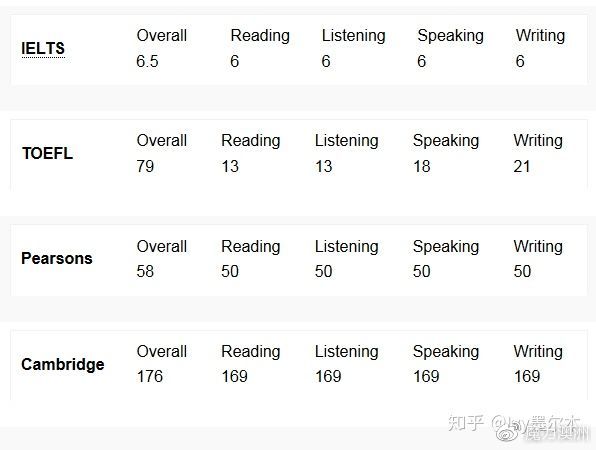The height and width of the screenshot is (450, 596).
Task: Click the Cambridge Reading score 169
Action: tap(235, 376)
